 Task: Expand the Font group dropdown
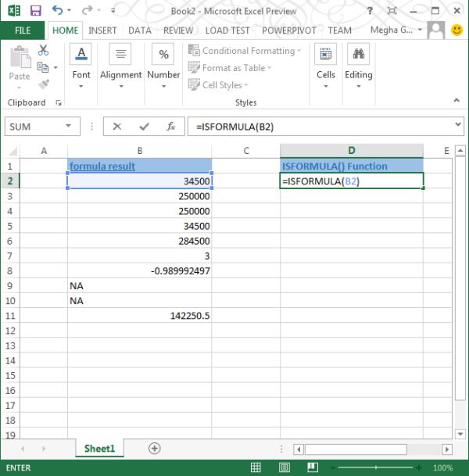pyautogui.click(x=81, y=87)
